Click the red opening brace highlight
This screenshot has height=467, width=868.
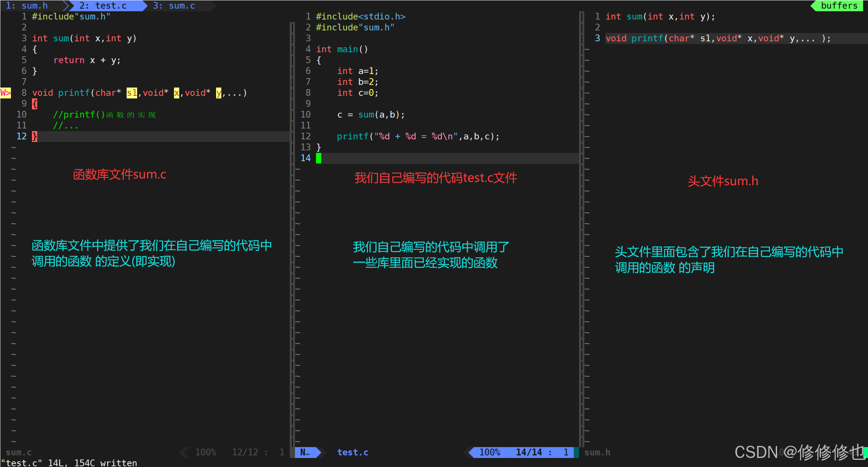coord(35,104)
